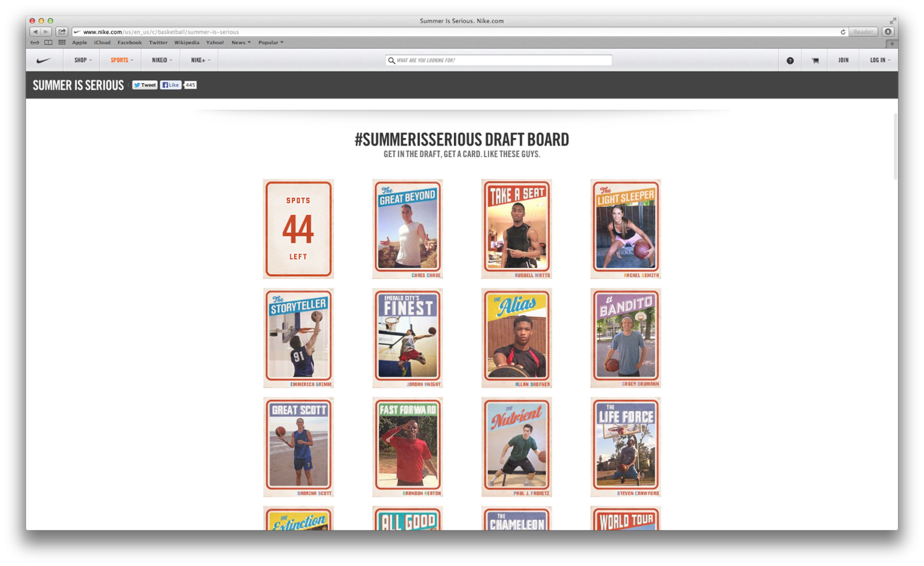Enter full screen with the arrows icon

[893, 21]
